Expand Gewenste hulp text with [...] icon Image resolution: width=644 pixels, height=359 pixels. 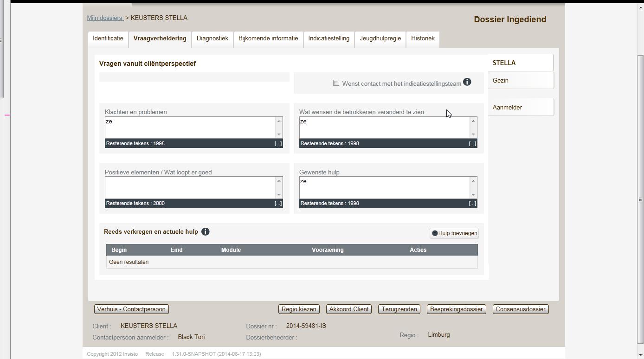(472, 204)
